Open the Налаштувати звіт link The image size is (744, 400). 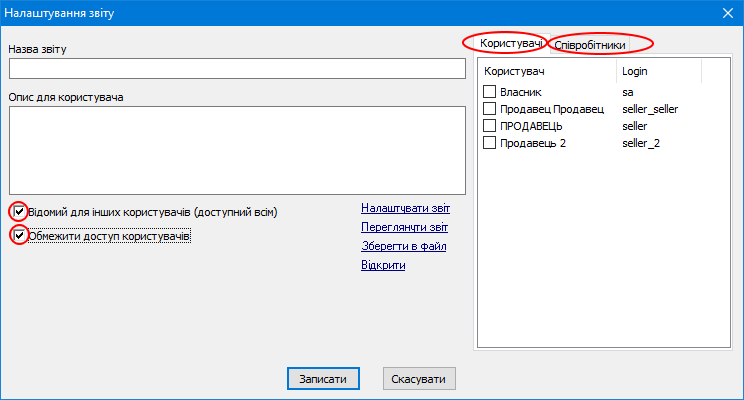click(405, 208)
